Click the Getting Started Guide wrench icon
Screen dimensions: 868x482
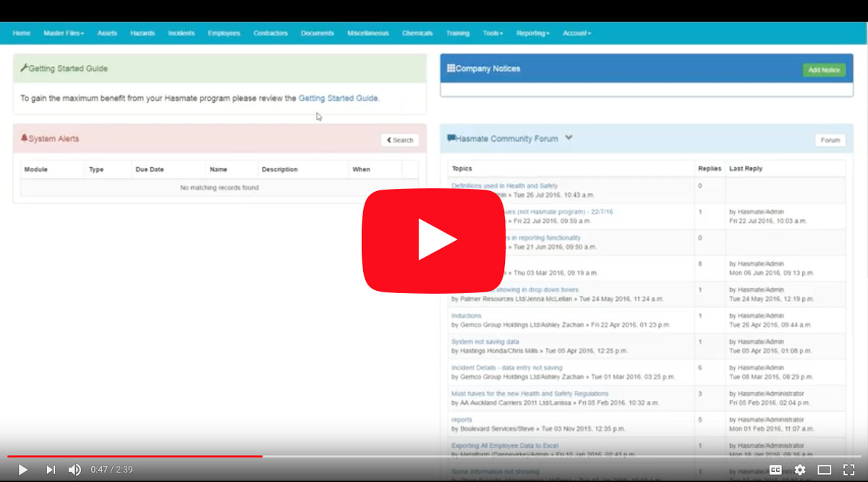[x=24, y=68]
